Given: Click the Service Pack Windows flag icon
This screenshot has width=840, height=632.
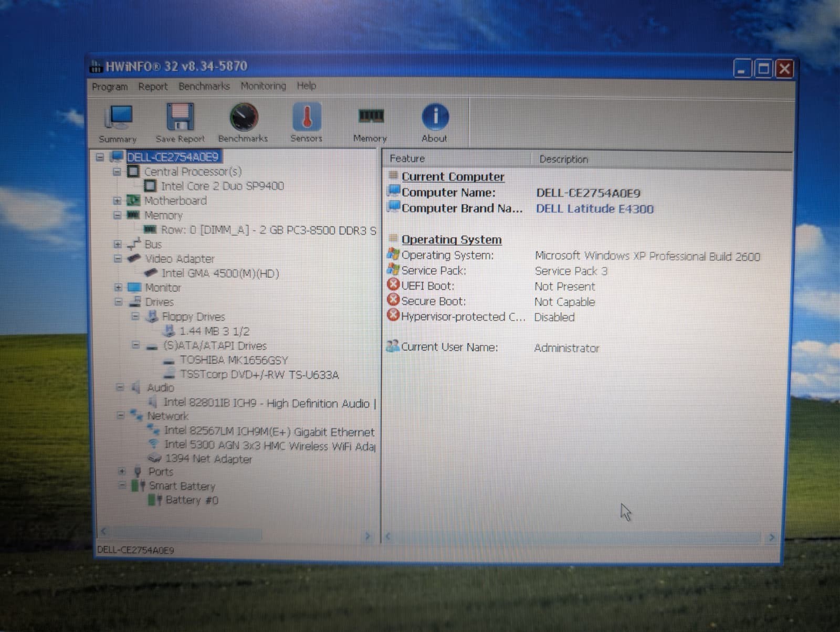Looking at the screenshot, I should [393, 269].
